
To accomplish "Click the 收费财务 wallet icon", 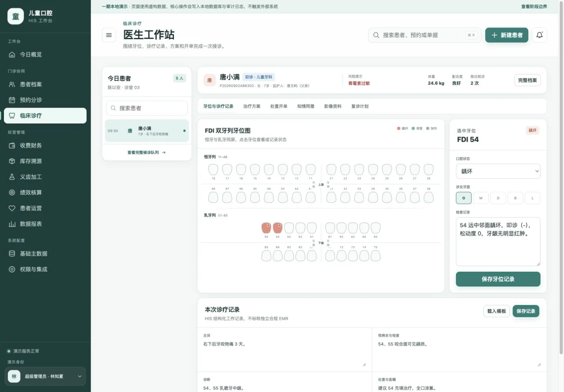I will click(12, 146).
